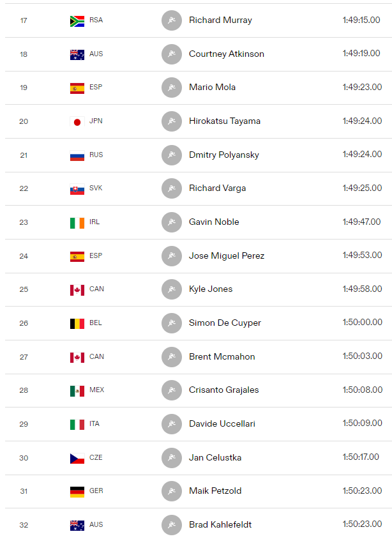Open Kyle Jones athlete link
Screen dimensions: 392x541
(211, 289)
